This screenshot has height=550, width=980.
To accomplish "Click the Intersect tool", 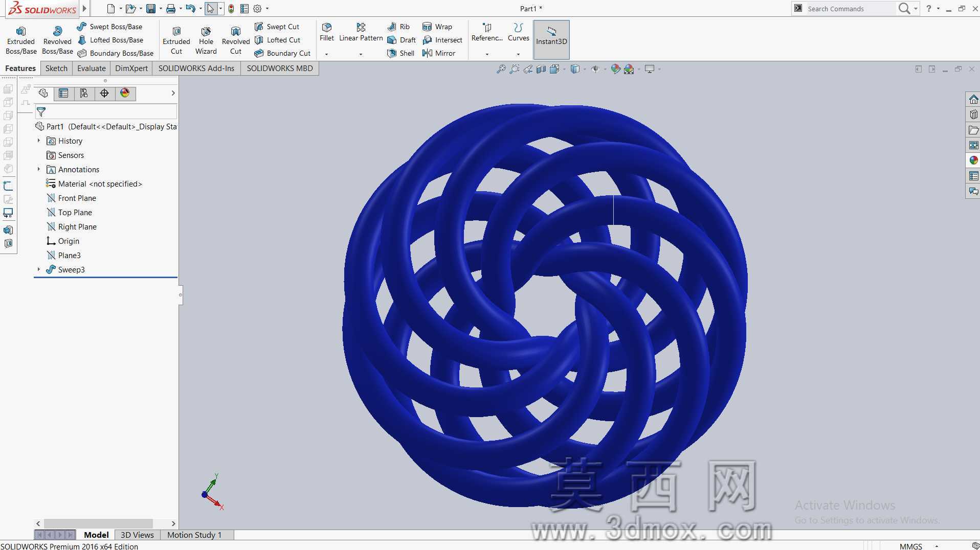I will point(442,40).
